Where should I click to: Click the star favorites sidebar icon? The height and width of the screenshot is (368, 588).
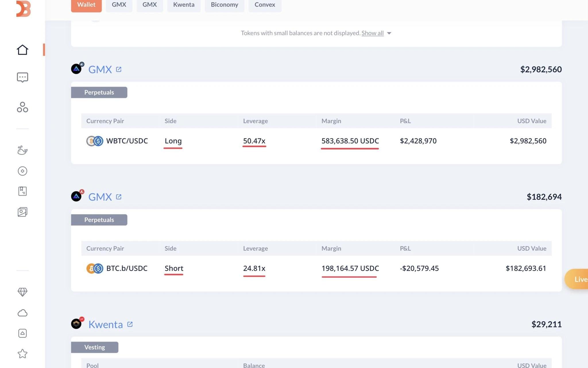pos(22,354)
